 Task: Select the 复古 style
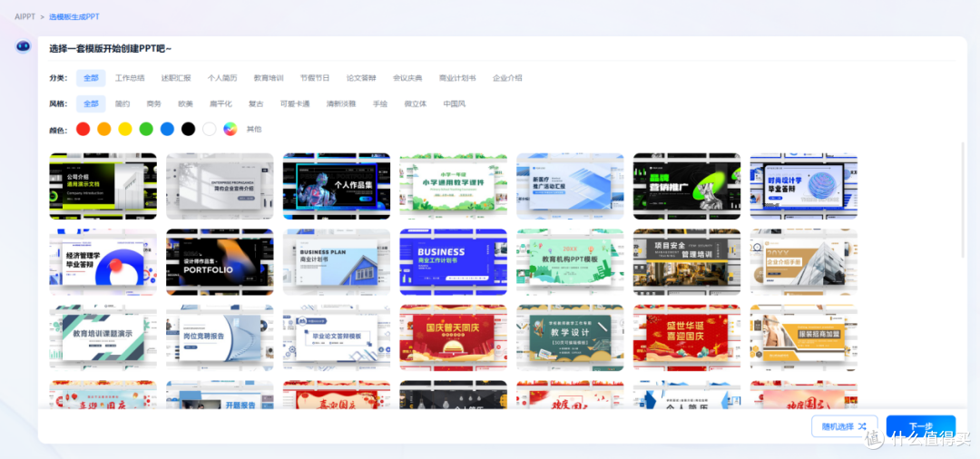click(x=256, y=103)
